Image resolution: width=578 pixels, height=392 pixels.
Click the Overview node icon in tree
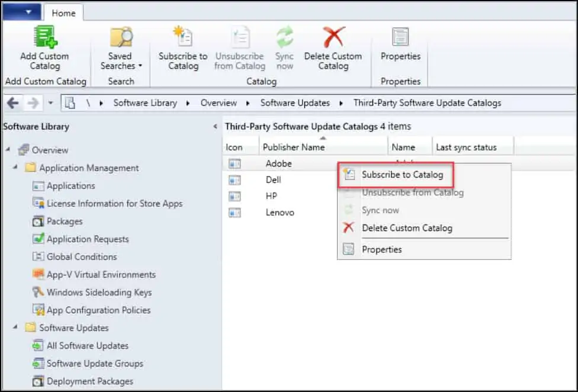click(23, 150)
